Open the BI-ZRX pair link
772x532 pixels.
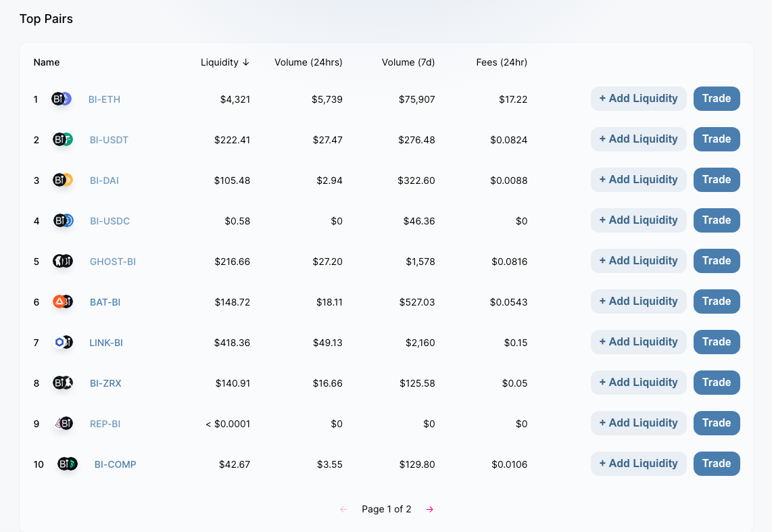105,383
